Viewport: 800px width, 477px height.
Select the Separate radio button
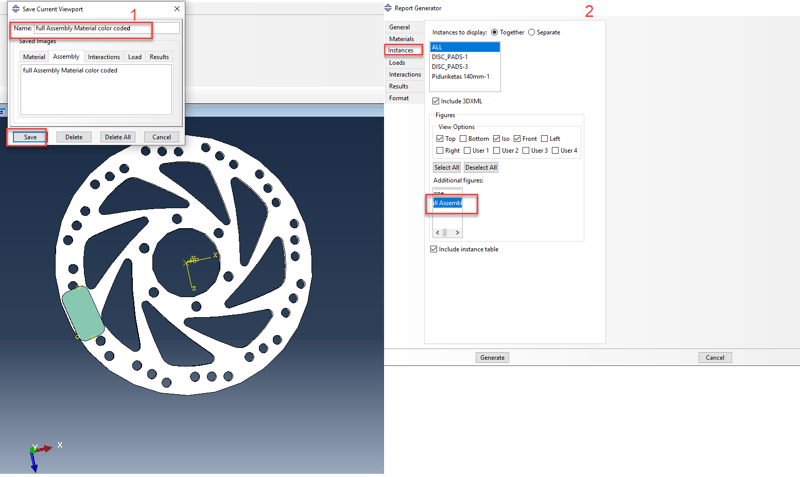coord(531,32)
